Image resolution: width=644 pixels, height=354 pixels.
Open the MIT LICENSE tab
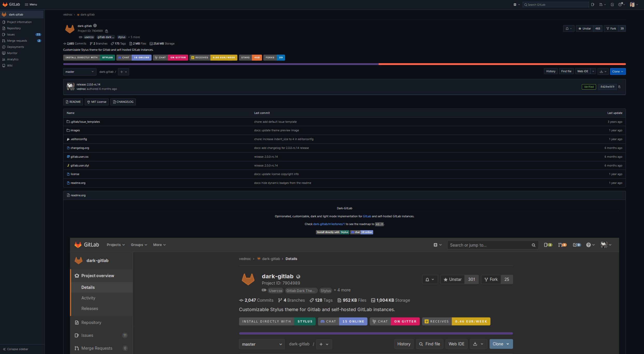[x=96, y=102]
